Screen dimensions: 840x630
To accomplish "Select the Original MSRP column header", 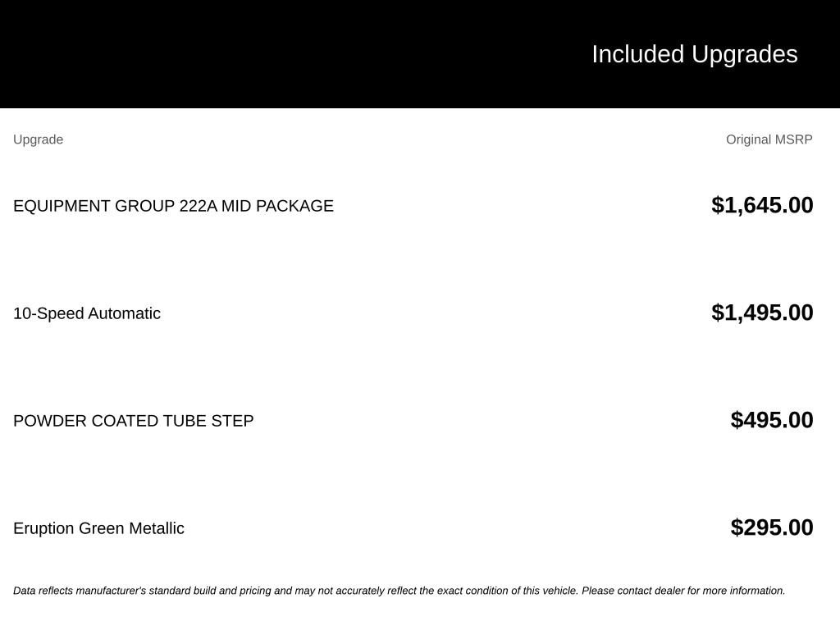I will 769,139.
